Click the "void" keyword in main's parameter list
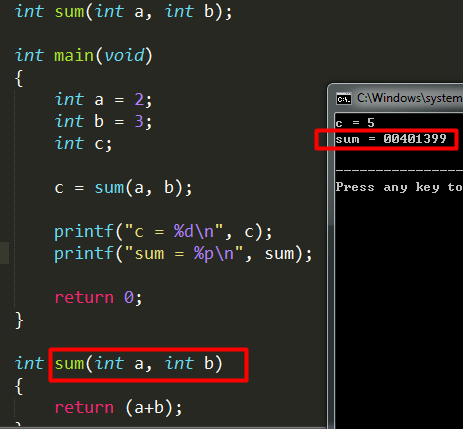This screenshot has width=463, height=429. pos(125,55)
